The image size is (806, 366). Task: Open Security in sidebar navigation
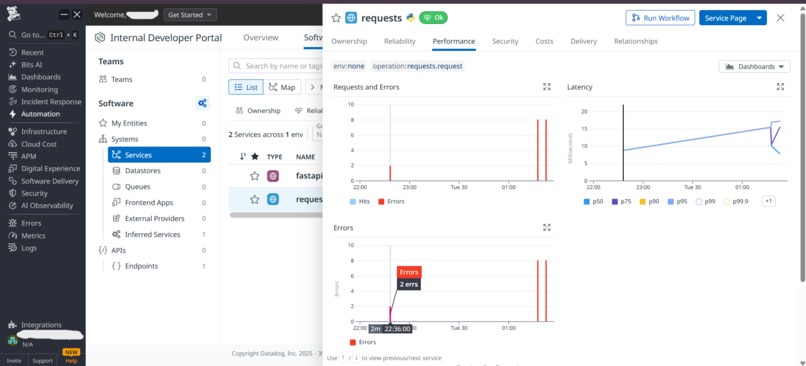[34, 193]
